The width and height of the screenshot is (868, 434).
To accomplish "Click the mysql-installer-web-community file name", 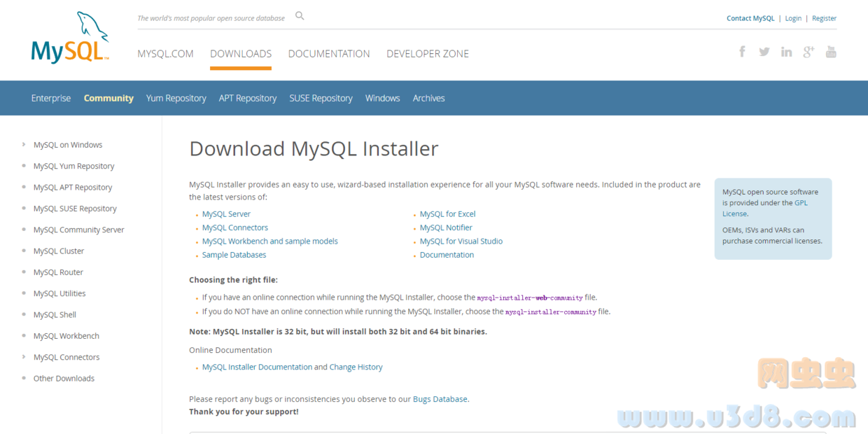I will pos(530,297).
